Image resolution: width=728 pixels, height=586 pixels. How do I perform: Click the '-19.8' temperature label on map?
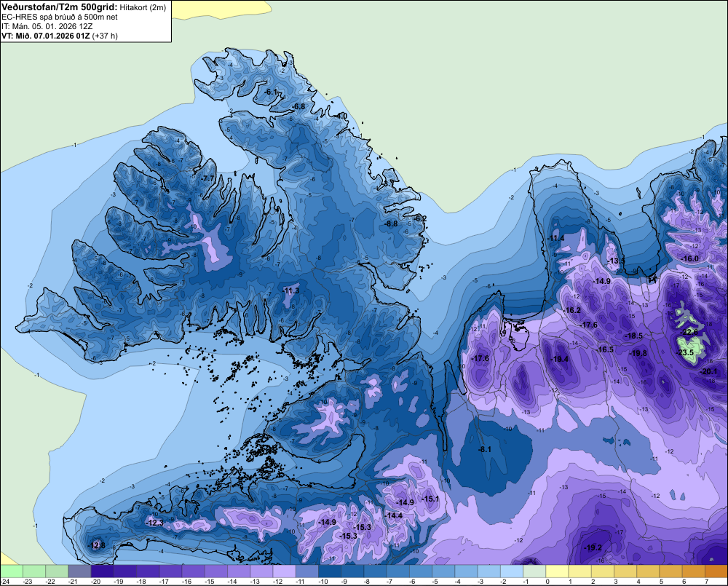[x=638, y=353]
